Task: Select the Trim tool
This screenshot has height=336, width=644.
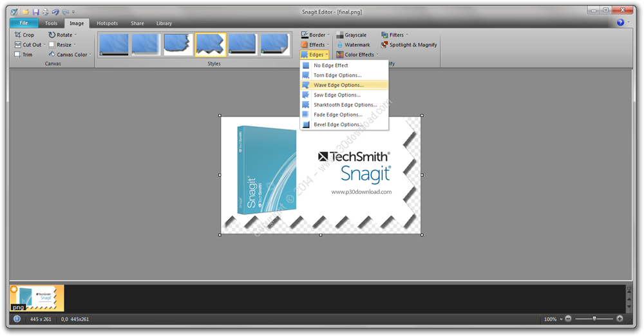Action: point(23,55)
